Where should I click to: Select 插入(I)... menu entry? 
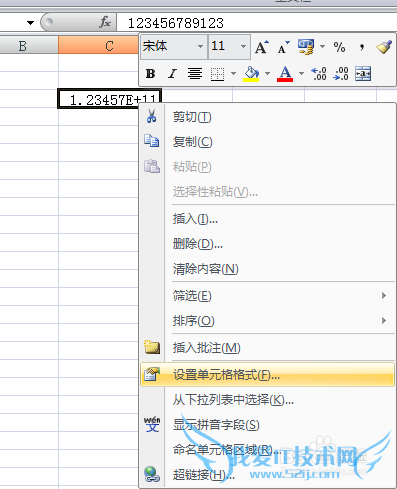[267, 219]
